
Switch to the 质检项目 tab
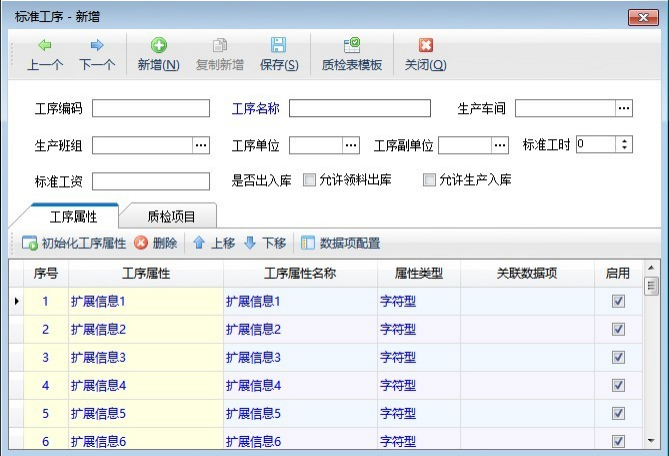pyautogui.click(x=170, y=215)
